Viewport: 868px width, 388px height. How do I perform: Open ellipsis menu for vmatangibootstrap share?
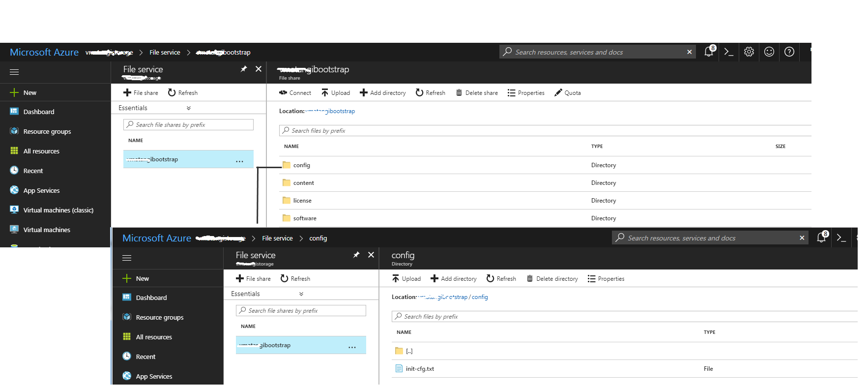[x=239, y=160]
